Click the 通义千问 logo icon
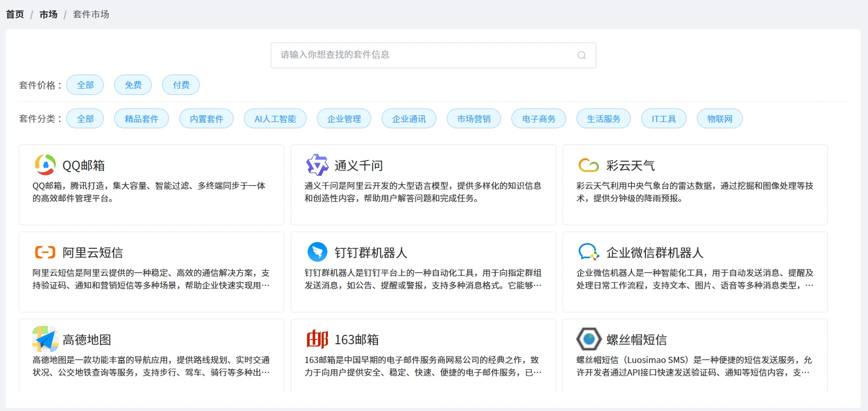 point(317,165)
